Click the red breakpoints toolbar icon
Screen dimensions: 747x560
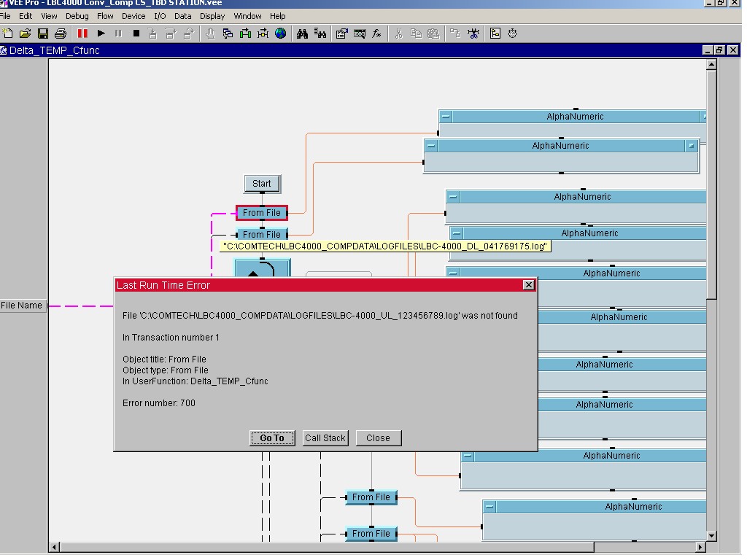pyautogui.click(x=82, y=34)
